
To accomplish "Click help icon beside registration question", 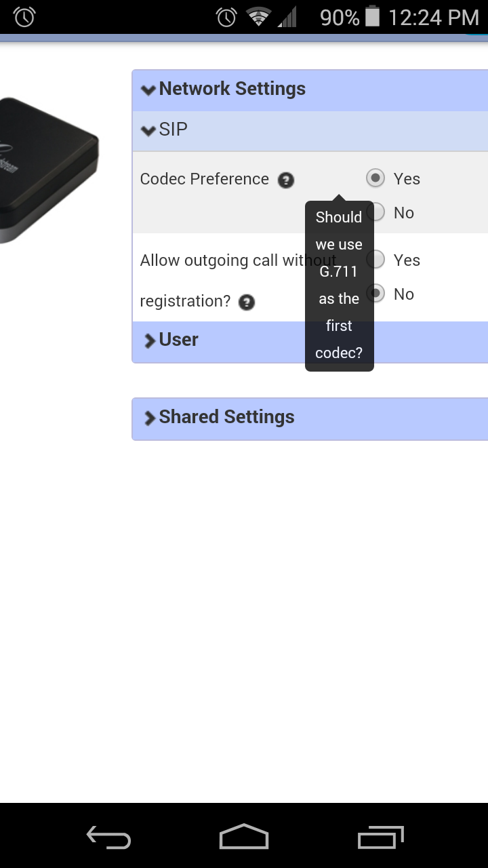I will [247, 302].
